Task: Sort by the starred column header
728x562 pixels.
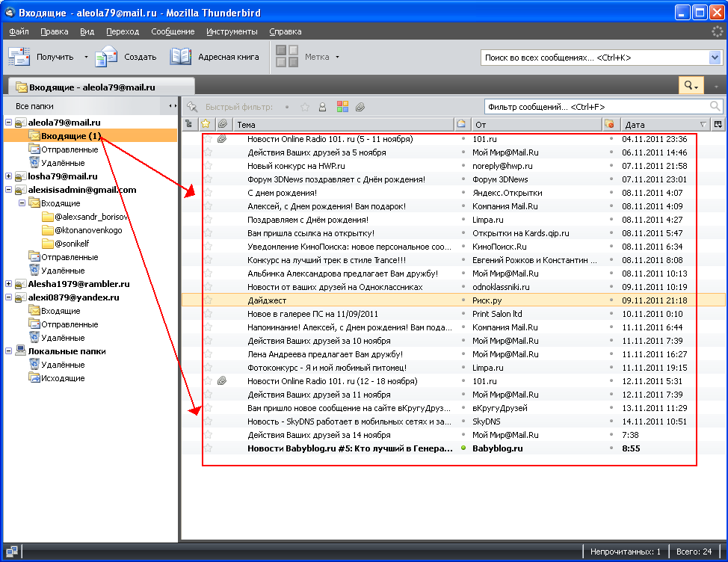Action: (x=206, y=124)
